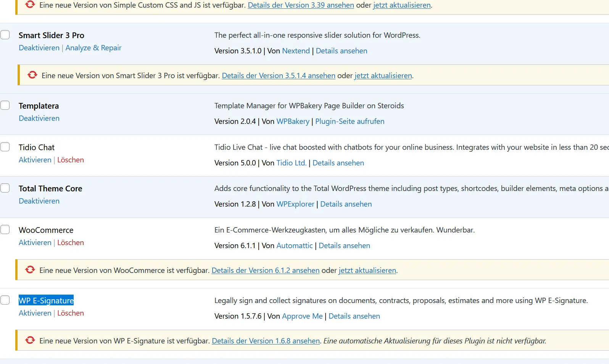Image resolution: width=609 pixels, height=364 pixels.
Task: Check the Smart Slider 3 Pro checkbox
Action: pyautogui.click(x=5, y=35)
